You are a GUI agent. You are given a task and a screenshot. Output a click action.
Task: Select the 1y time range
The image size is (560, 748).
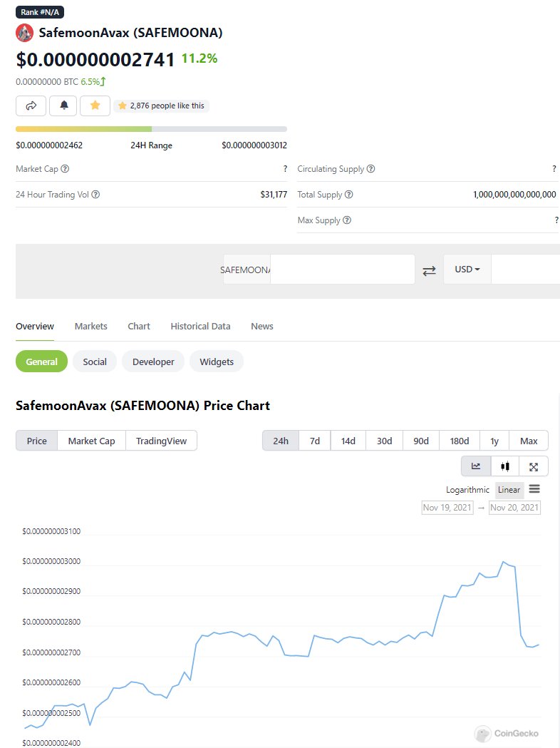pyautogui.click(x=494, y=441)
